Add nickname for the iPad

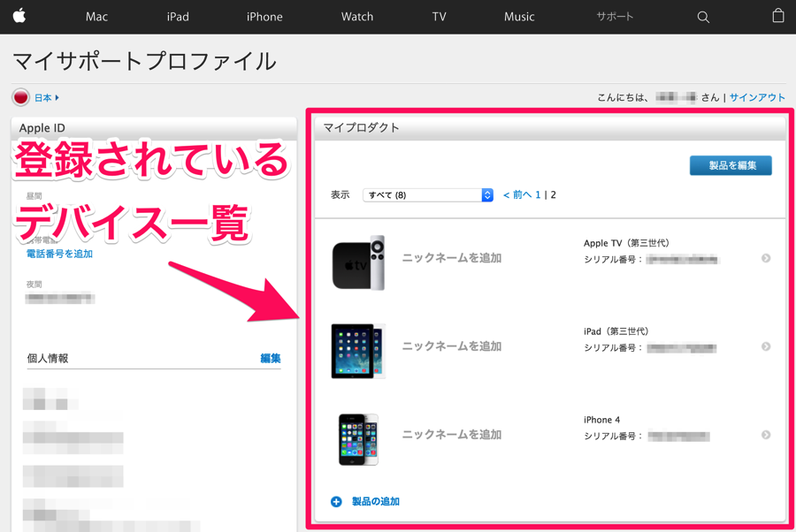click(452, 346)
